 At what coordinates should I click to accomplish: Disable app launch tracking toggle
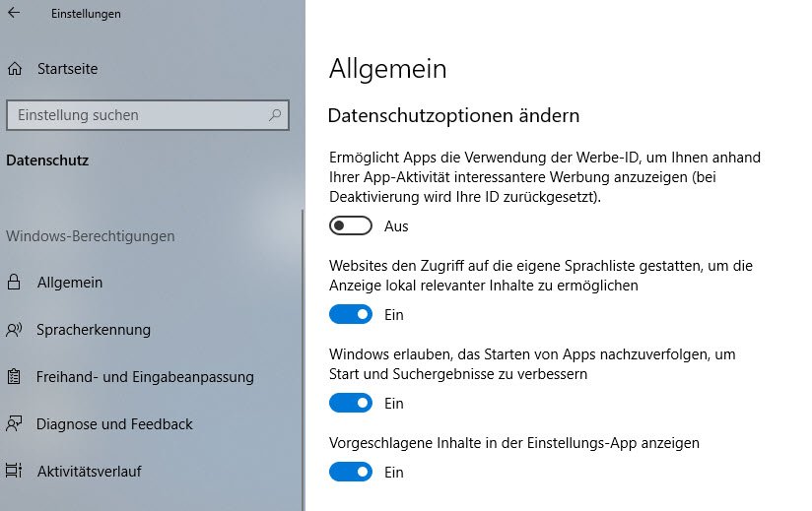pos(351,404)
